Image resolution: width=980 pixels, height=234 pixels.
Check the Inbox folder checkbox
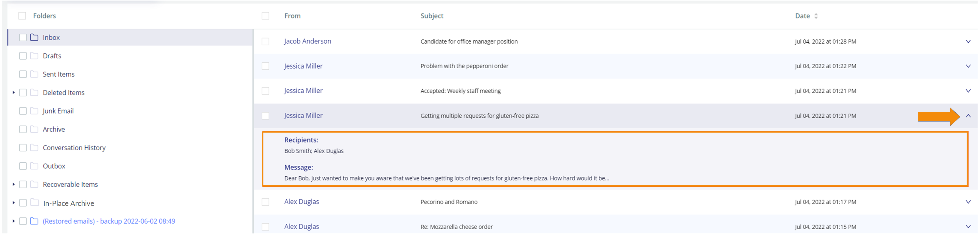tap(22, 37)
